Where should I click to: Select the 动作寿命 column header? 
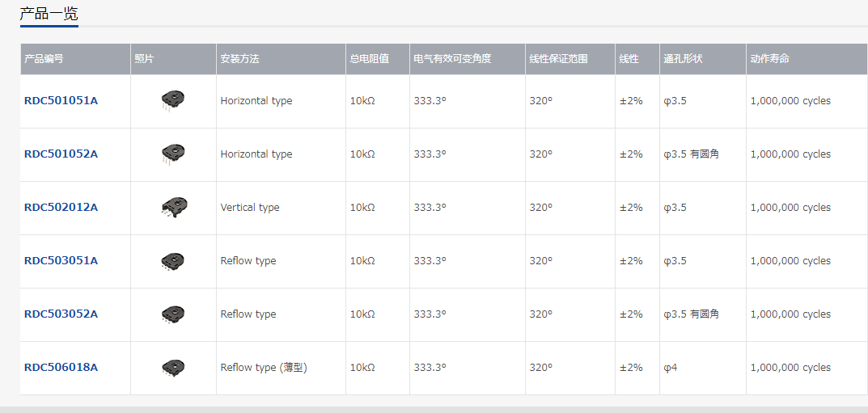click(x=769, y=59)
